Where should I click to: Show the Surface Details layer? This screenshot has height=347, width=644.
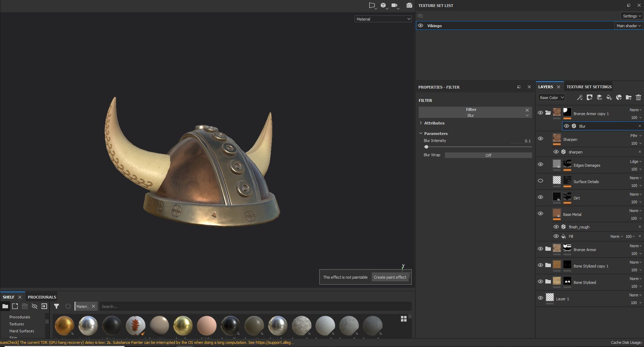(540, 181)
